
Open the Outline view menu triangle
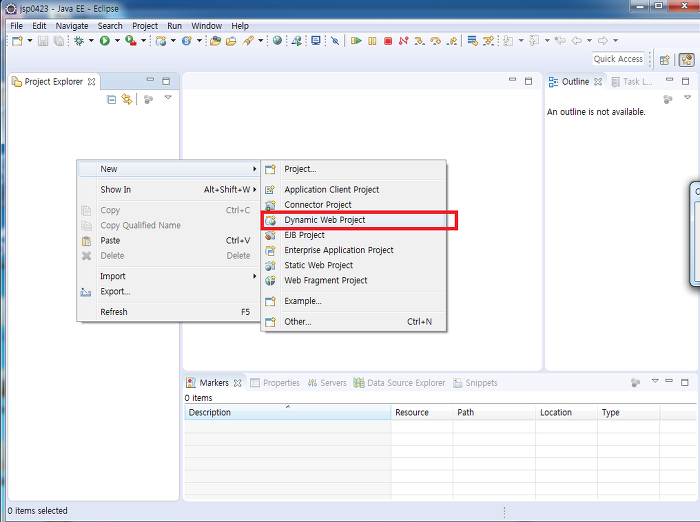pos(687,97)
